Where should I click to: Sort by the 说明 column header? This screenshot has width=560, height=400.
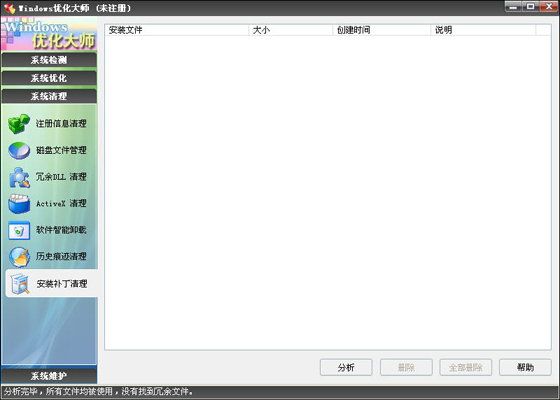click(483, 30)
